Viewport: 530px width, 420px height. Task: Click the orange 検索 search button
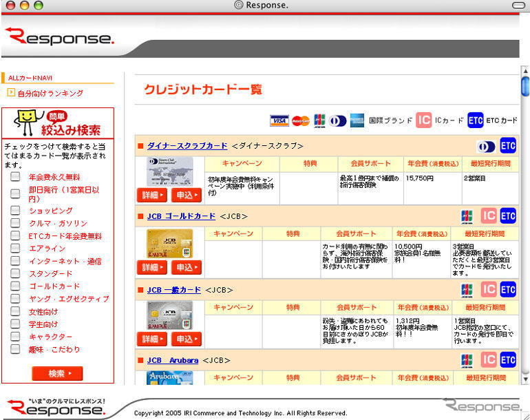click(57, 374)
